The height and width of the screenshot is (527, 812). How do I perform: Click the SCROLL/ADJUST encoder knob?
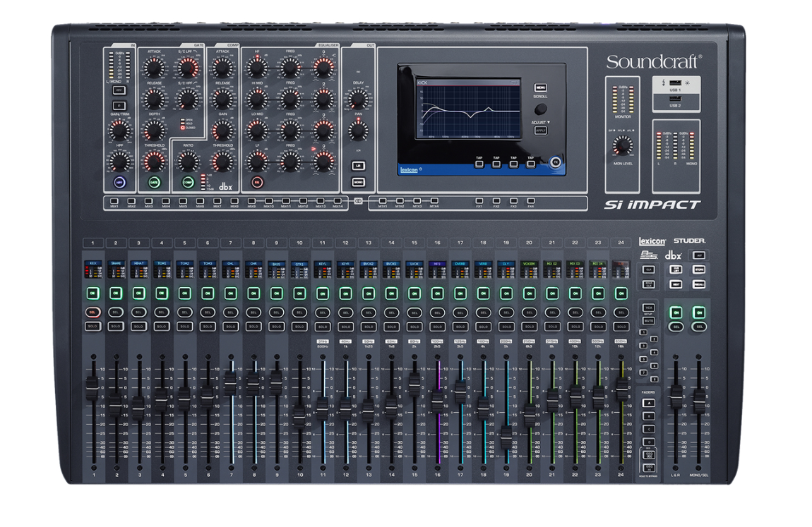[x=540, y=109]
